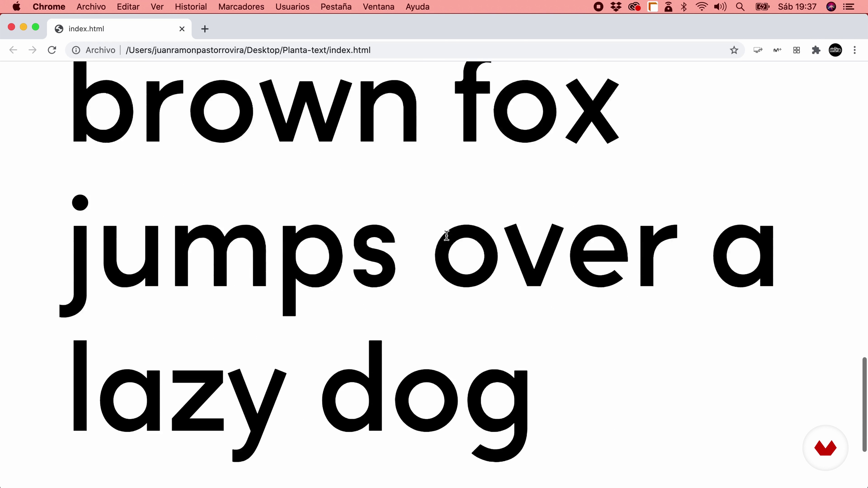This screenshot has width=868, height=488.
Task: Open the Usuarios menu
Action: click(x=292, y=7)
